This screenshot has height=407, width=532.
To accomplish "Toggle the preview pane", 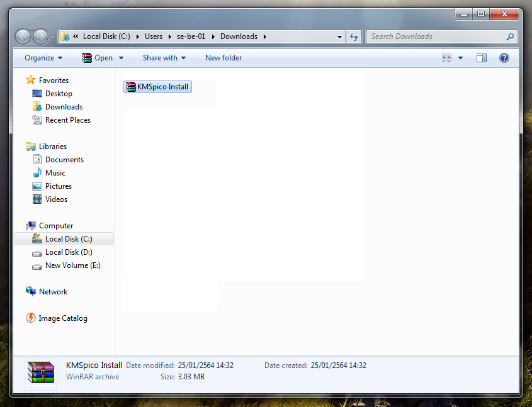I will pyautogui.click(x=482, y=58).
